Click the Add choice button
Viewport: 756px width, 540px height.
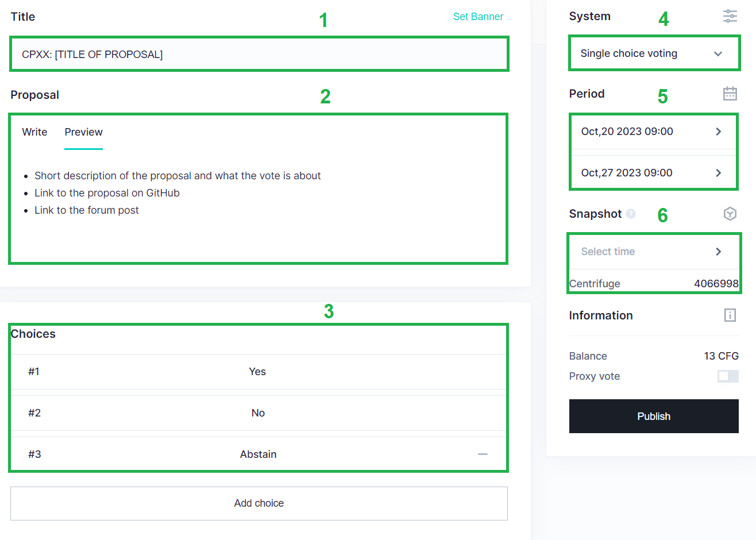[x=259, y=503]
